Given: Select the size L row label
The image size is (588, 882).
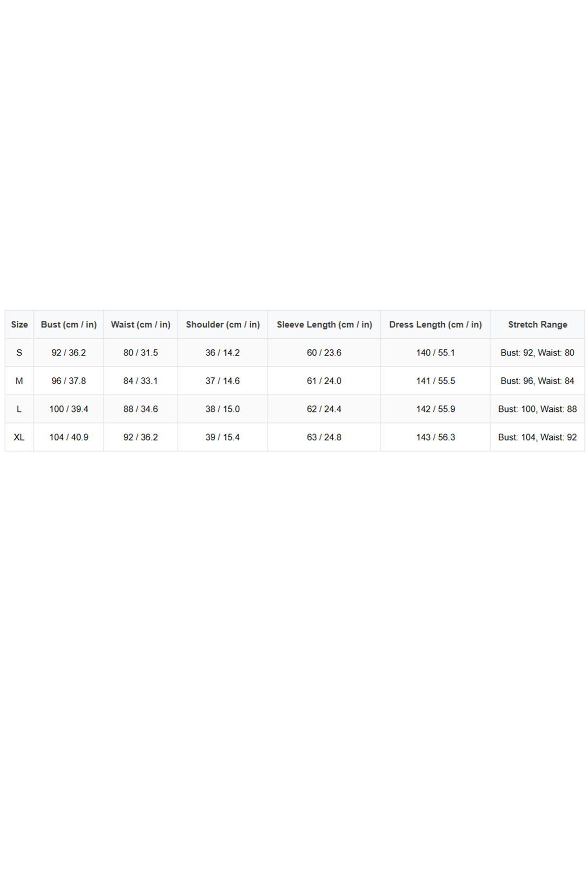Looking at the screenshot, I should click(19, 409).
